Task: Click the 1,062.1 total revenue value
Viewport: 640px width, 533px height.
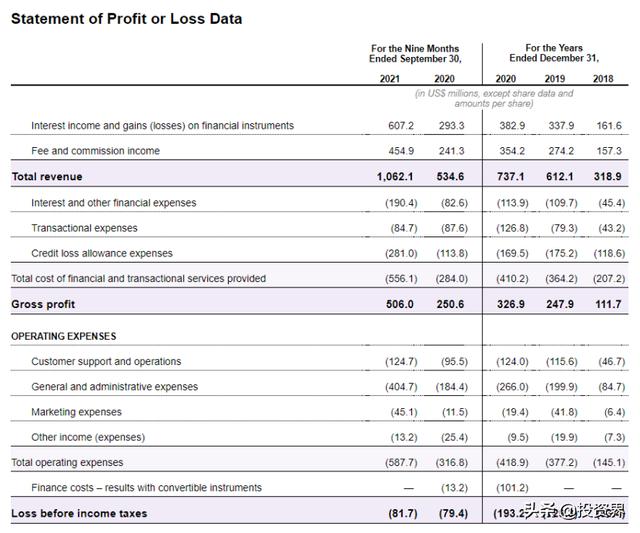Action: pyautogui.click(x=394, y=177)
